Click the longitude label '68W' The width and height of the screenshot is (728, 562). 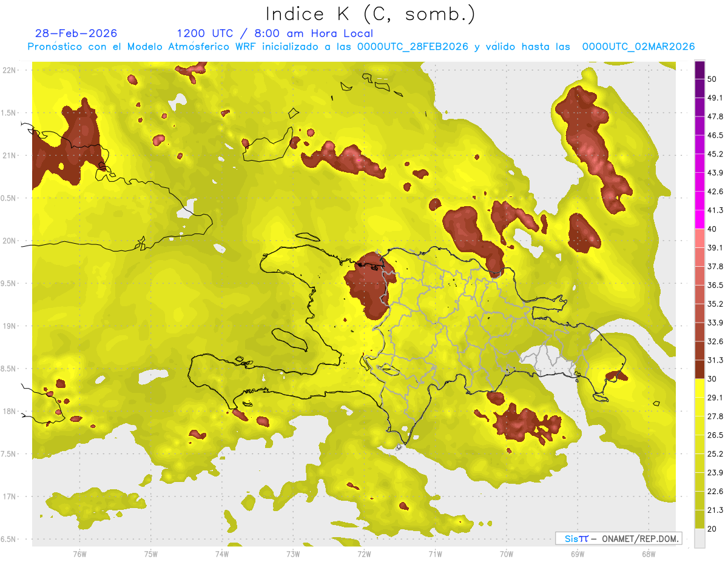click(x=648, y=554)
